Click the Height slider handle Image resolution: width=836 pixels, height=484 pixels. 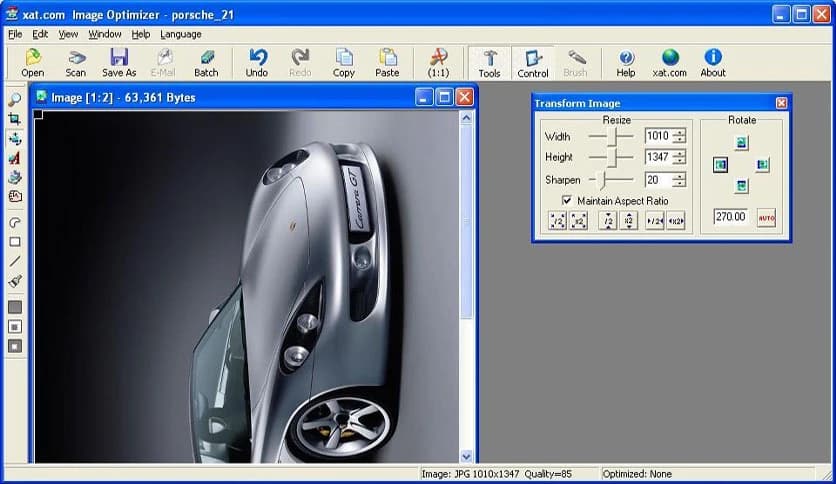pyautogui.click(x=614, y=157)
